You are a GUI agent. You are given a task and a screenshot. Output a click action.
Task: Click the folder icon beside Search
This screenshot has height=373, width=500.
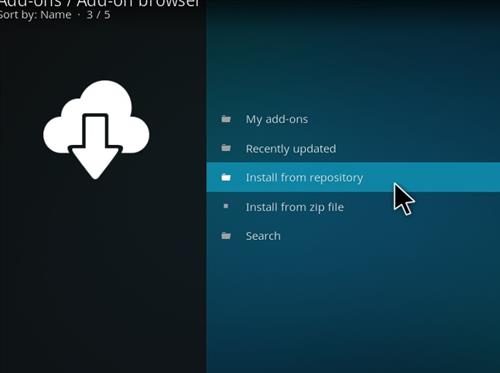(x=226, y=236)
